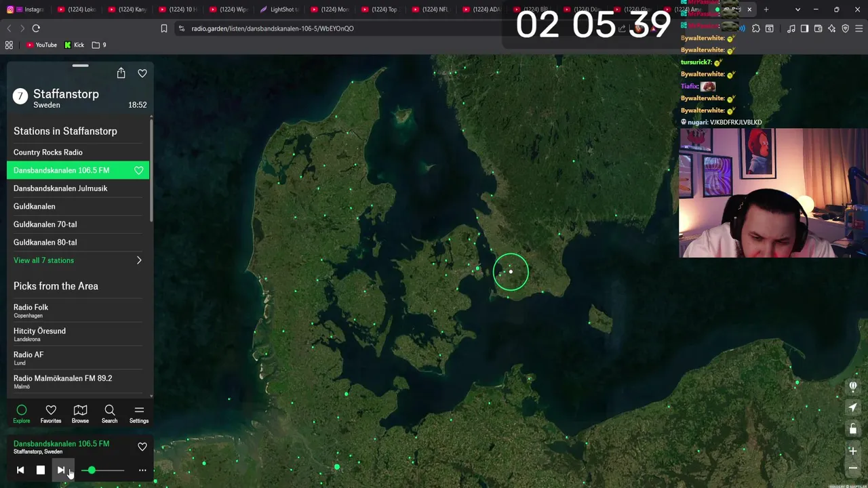The width and height of the screenshot is (868, 488).
Task: Play Dansbandskanalen Julmusik
Action: 78,188
